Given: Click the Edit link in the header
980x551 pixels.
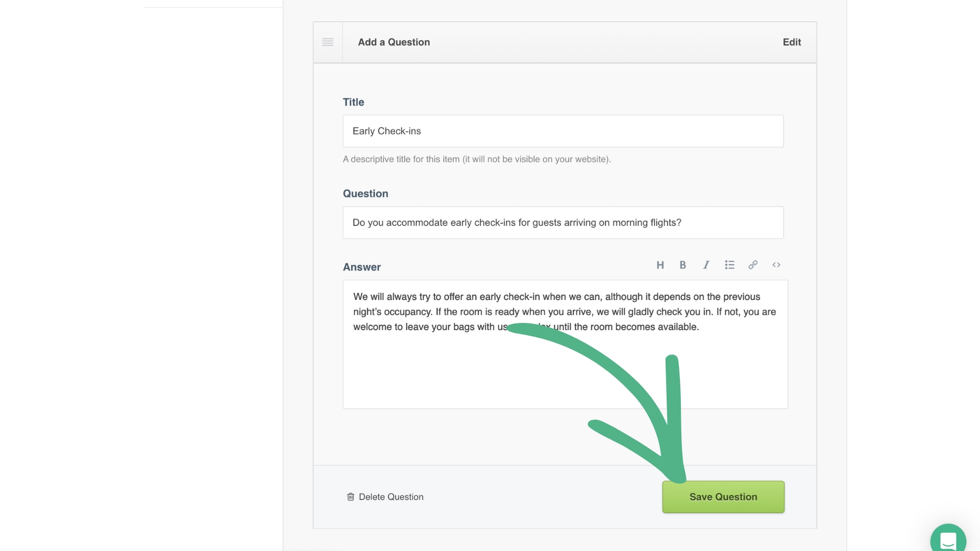Looking at the screenshot, I should coord(792,42).
